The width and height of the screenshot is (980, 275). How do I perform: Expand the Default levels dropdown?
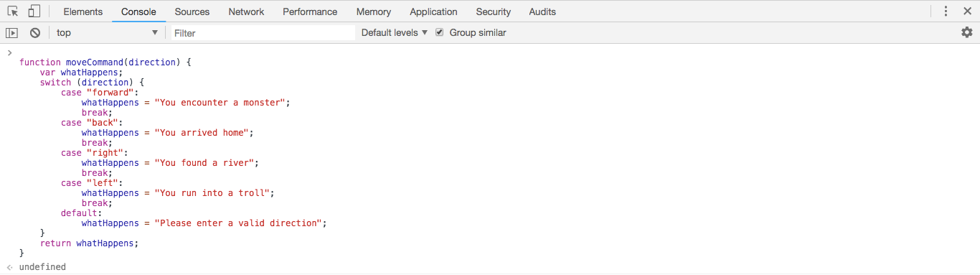pyautogui.click(x=395, y=32)
